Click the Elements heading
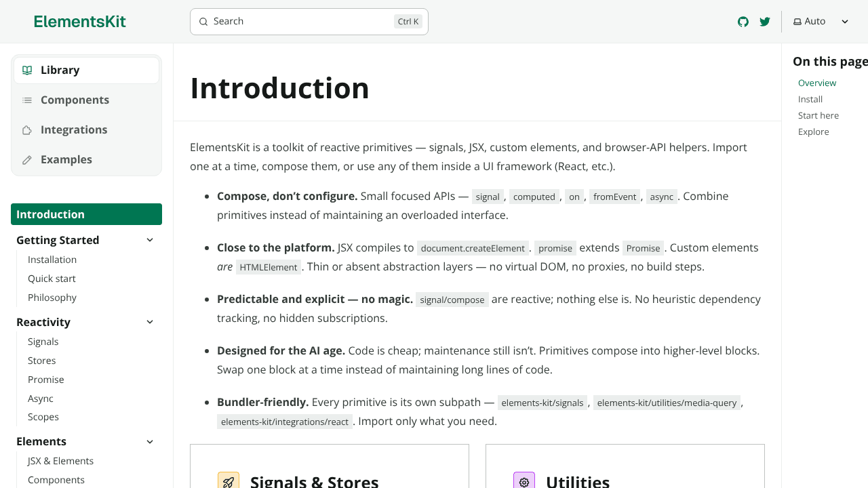Viewport: 868px width, 488px height. coord(41,442)
